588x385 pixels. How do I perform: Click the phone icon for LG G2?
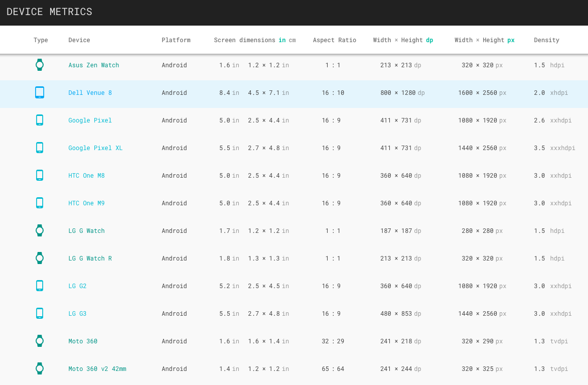click(x=39, y=286)
